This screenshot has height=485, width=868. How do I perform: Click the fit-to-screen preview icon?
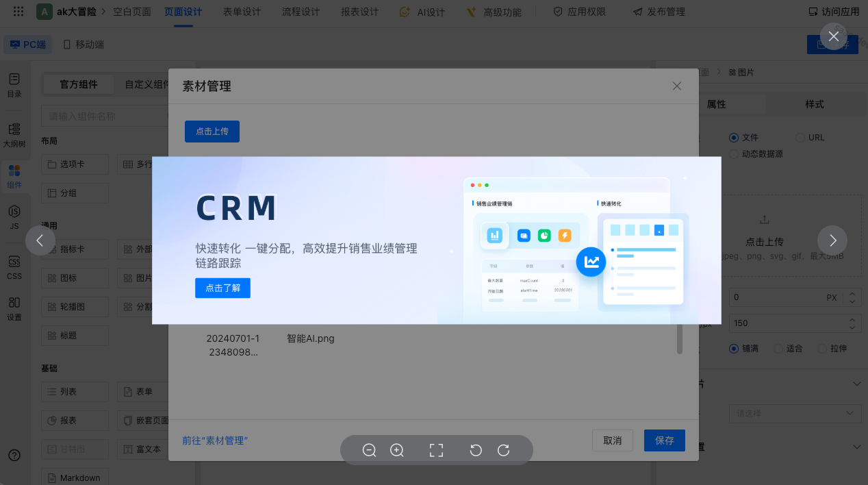(x=436, y=450)
